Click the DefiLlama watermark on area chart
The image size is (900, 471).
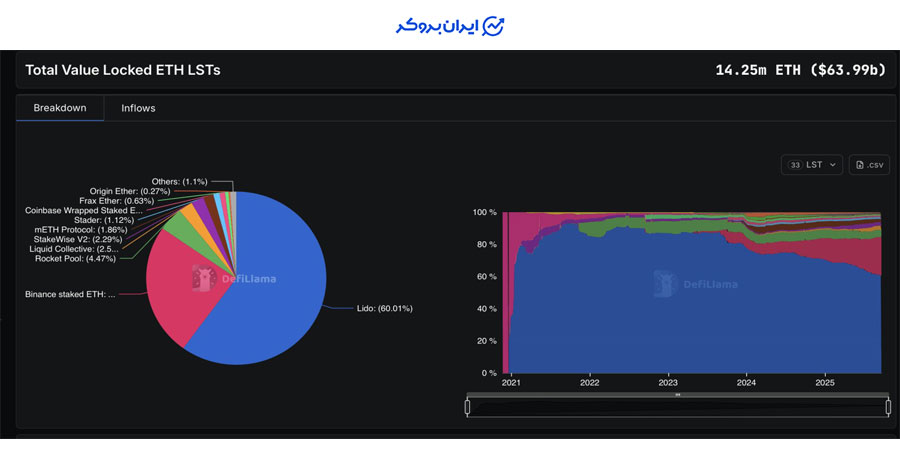pos(696,284)
